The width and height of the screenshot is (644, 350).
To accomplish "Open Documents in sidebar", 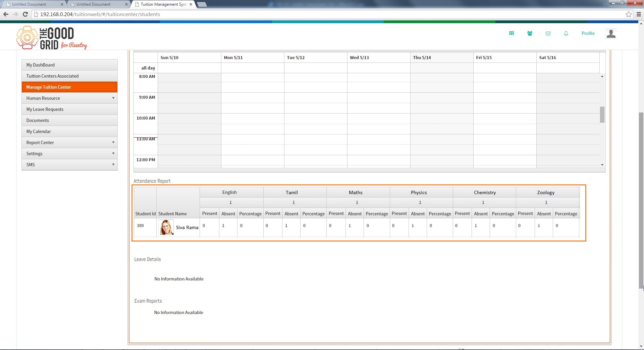I will click(x=69, y=120).
